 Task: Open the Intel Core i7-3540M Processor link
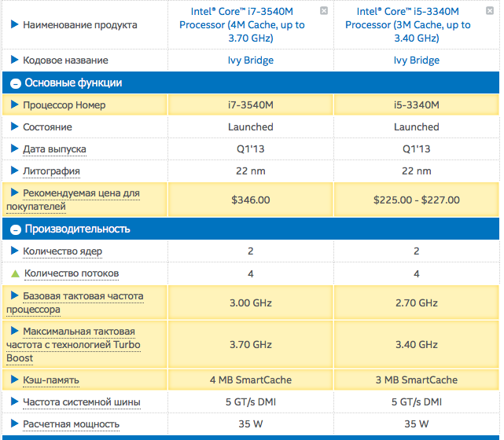click(x=242, y=24)
